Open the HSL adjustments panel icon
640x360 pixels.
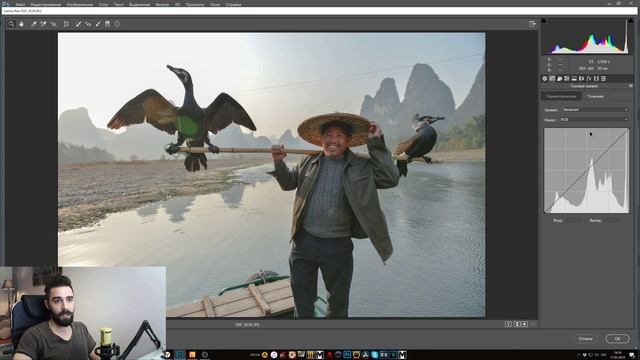[567, 78]
